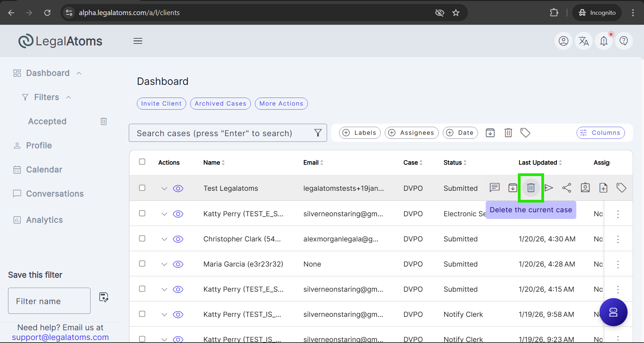
Task: Click the Invite Client button
Action: tap(161, 104)
